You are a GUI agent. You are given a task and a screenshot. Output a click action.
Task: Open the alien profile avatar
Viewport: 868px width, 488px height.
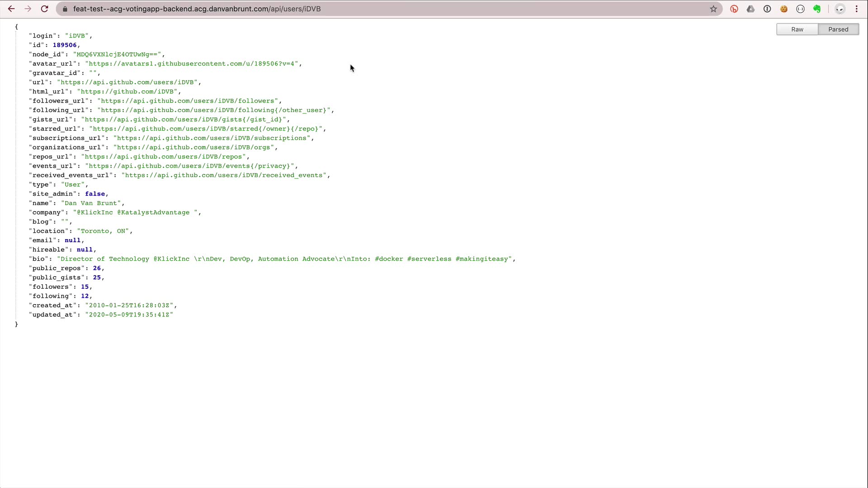coord(840,9)
